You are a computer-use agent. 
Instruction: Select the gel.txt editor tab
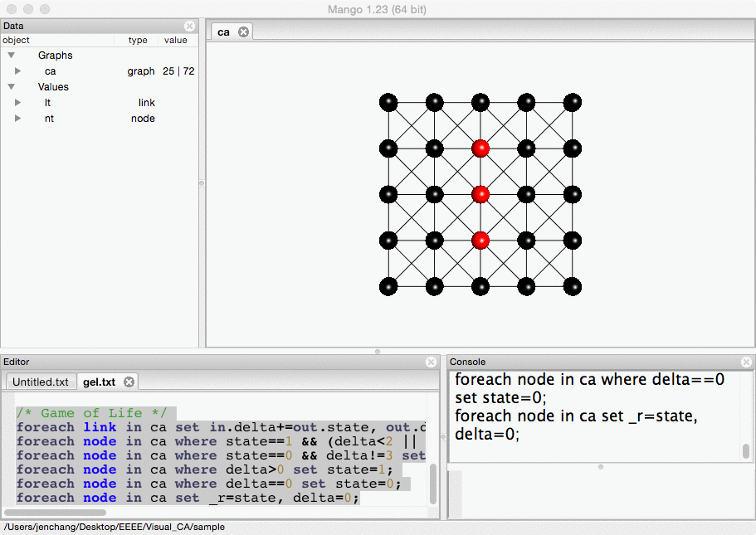coord(99,382)
